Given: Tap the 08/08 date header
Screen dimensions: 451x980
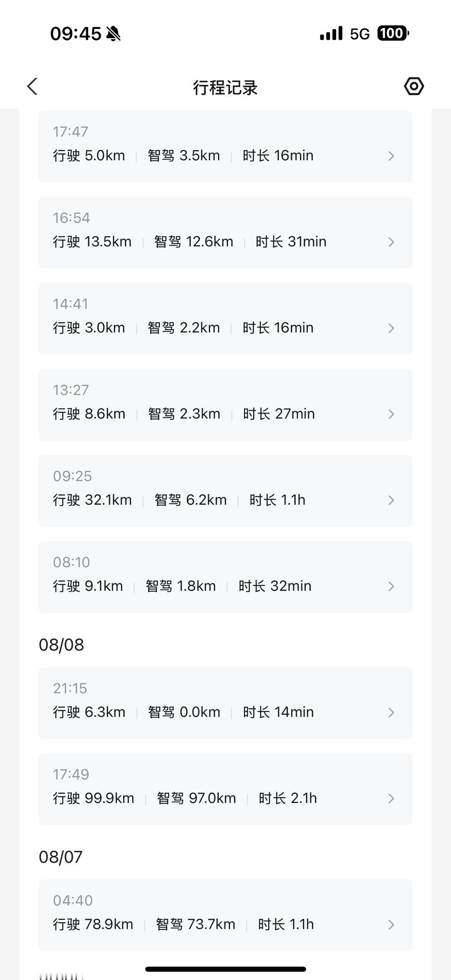Looking at the screenshot, I should tap(61, 645).
